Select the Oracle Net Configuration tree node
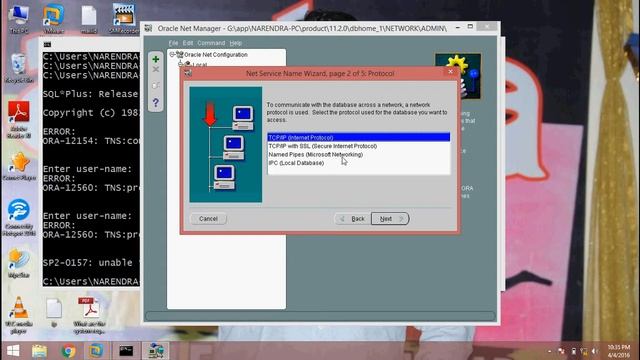 [216, 55]
